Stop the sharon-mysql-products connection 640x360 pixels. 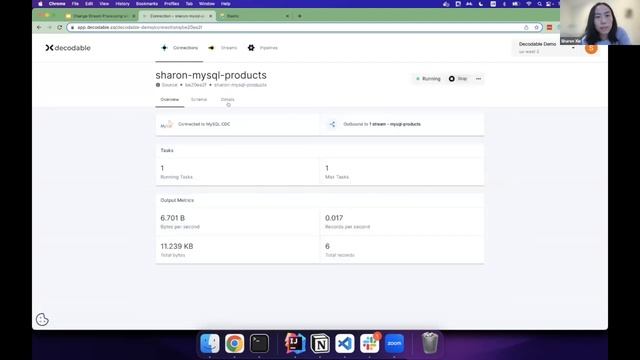(x=458, y=79)
